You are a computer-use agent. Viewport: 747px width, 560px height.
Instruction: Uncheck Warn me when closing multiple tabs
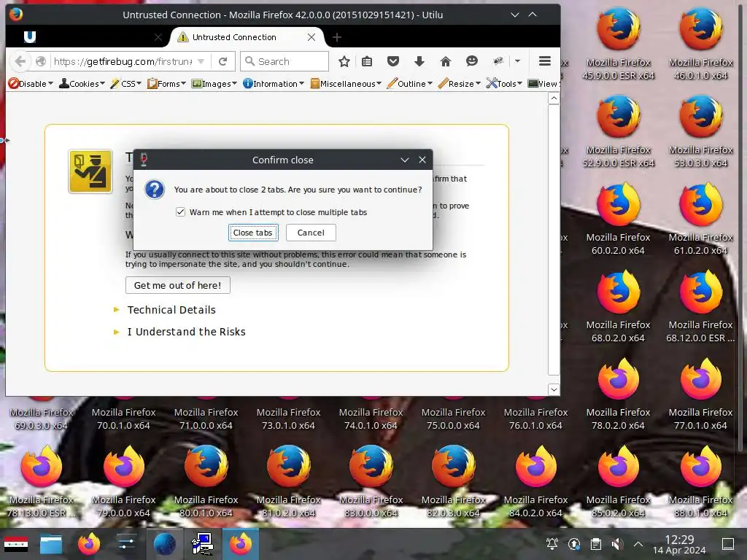tap(180, 212)
